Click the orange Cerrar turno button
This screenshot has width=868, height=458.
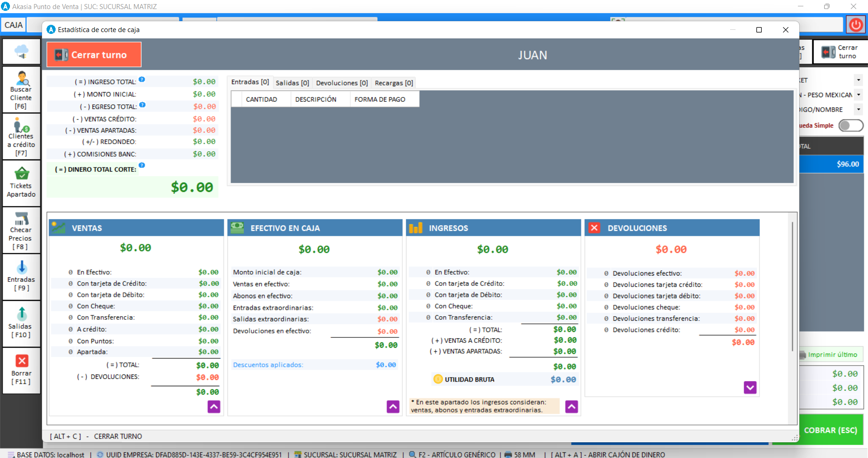tap(94, 55)
